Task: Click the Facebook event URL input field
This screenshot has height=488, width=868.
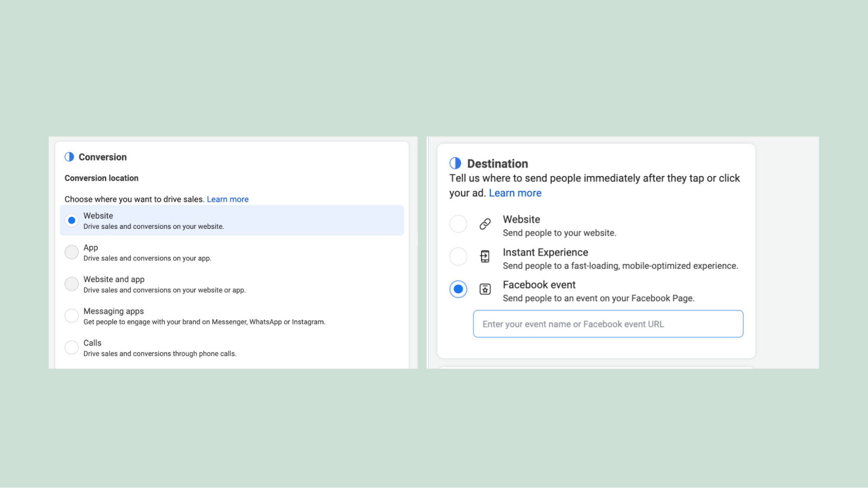Action: coord(607,324)
